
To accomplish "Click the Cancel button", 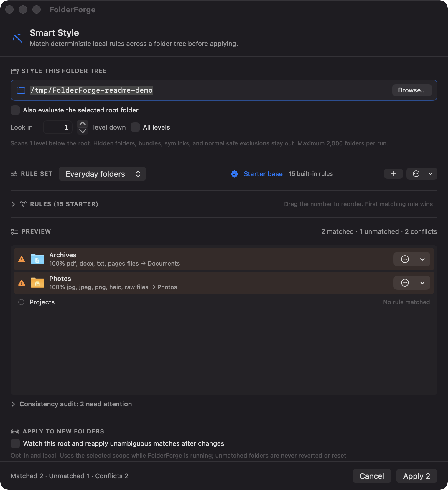I will [x=372, y=476].
